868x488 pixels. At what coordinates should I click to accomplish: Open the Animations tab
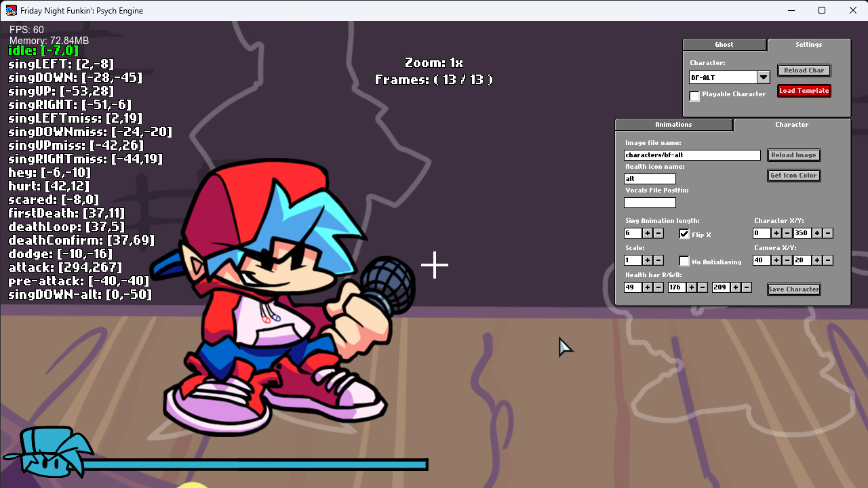coord(673,125)
